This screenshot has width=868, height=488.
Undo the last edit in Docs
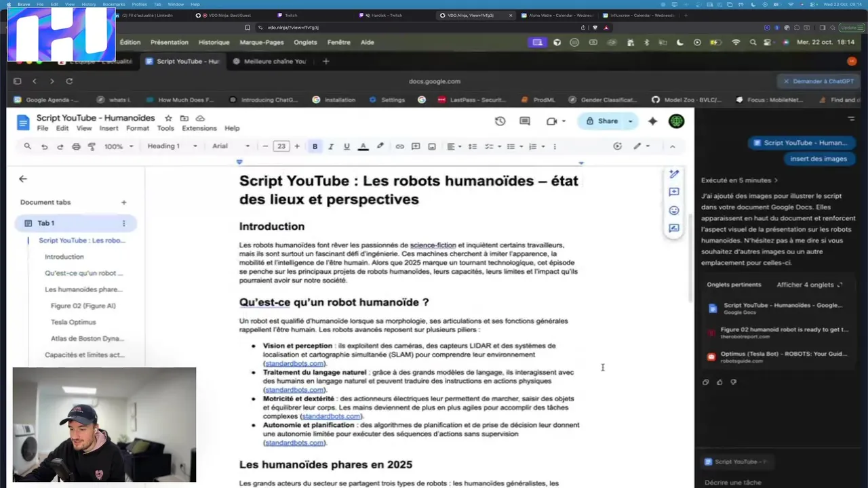(x=44, y=146)
